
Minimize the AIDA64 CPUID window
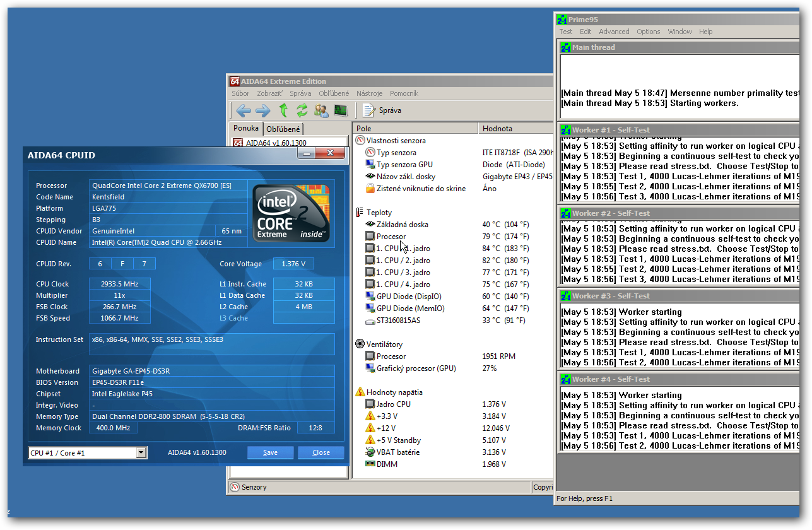tap(306, 153)
